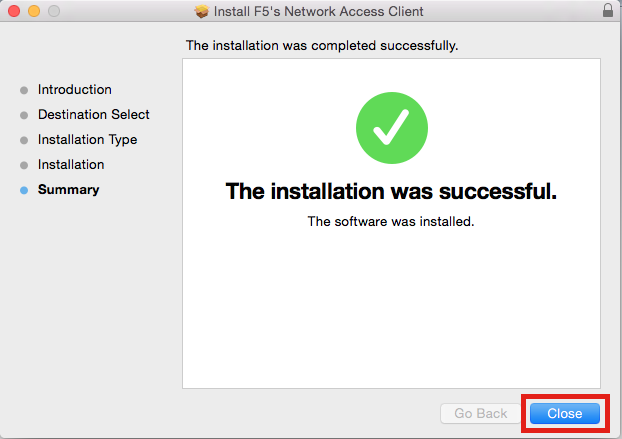
Task: Click the disabled Go Back button
Action: click(480, 413)
